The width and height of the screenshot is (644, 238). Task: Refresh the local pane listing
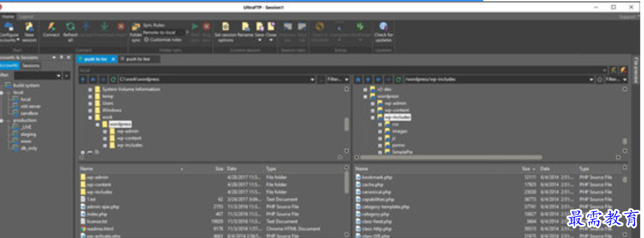click(113, 79)
